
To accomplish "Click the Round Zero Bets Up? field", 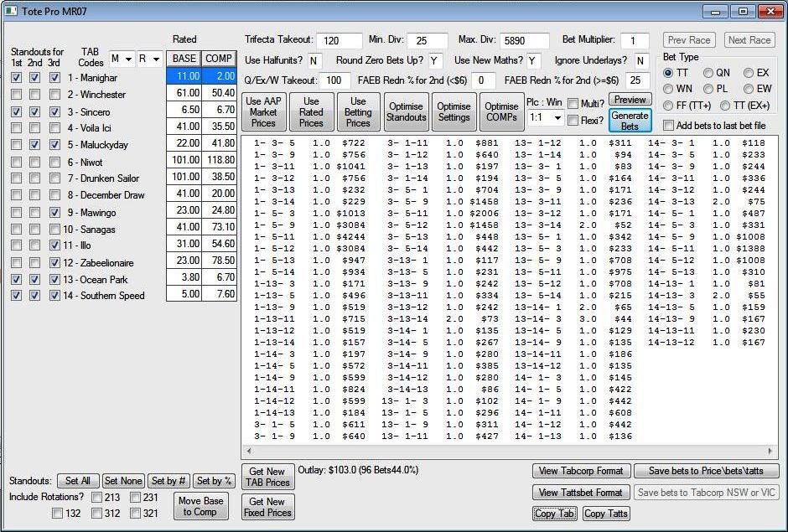I will click(x=436, y=61).
